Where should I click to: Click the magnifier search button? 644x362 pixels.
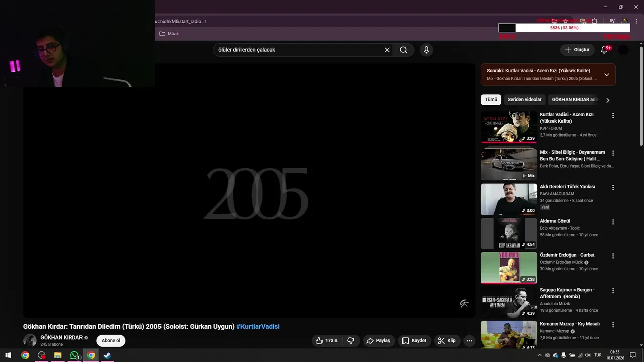tap(404, 50)
